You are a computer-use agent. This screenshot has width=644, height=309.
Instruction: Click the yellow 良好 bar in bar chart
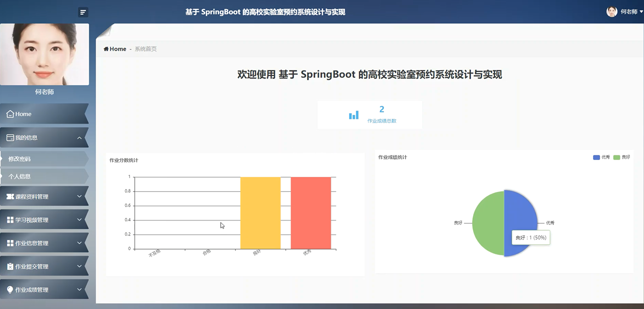coord(260,213)
